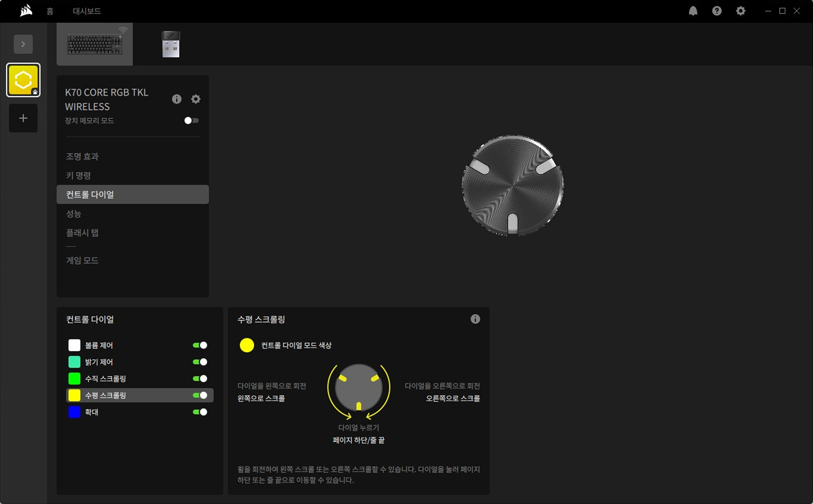This screenshot has width=813, height=504.
Task: Open the 수평 스크롤링 panel info icon
Action: [x=475, y=319]
